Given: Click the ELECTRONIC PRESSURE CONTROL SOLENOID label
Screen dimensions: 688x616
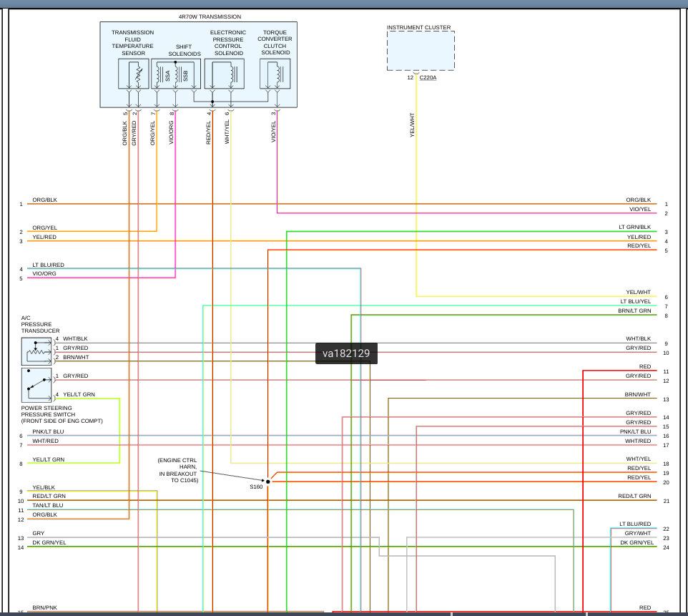Looking at the screenshot, I should [228, 43].
